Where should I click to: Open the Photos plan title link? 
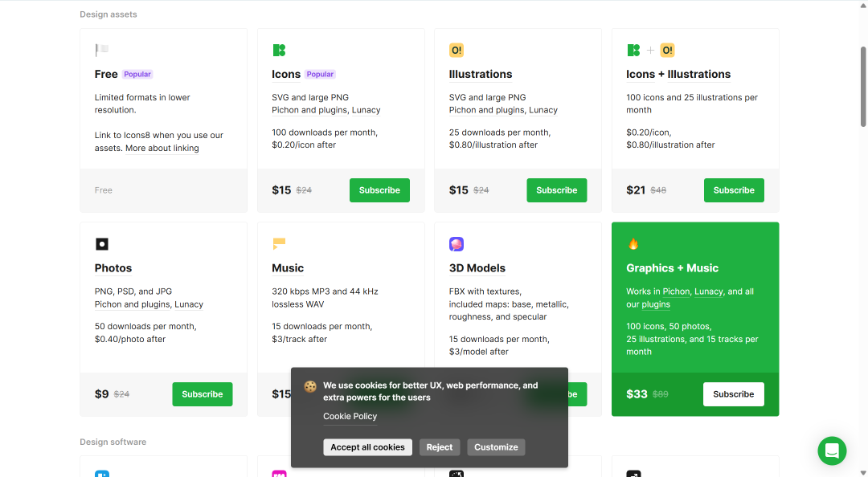113,268
